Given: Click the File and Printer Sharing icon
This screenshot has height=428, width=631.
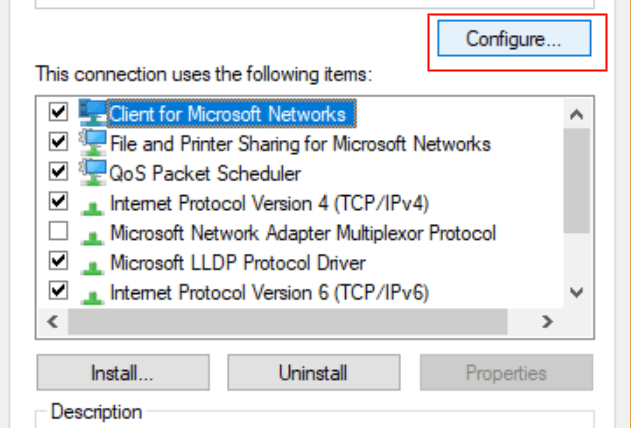Looking at the screenshot, I should coord(93,142).
